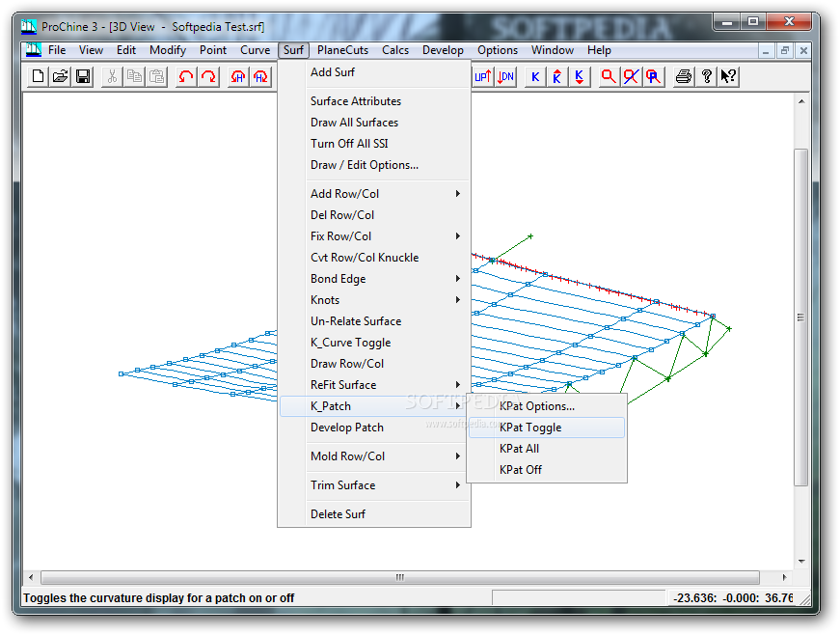The width and height of the screenshot is (840, 635).
Task: Toggle patch curvature with KPat Toggle
Action: click(547, 428)
